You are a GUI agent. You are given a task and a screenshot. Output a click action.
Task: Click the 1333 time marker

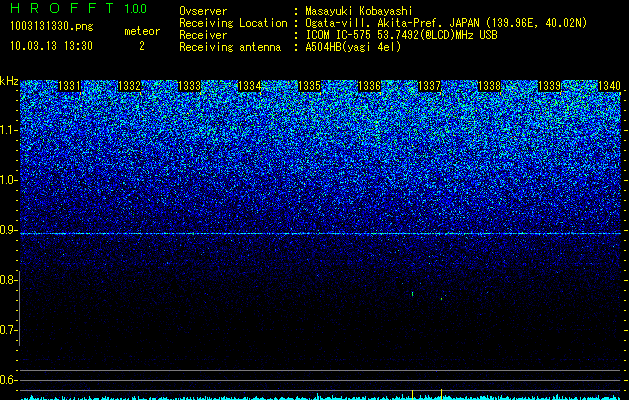coord(189,86)
